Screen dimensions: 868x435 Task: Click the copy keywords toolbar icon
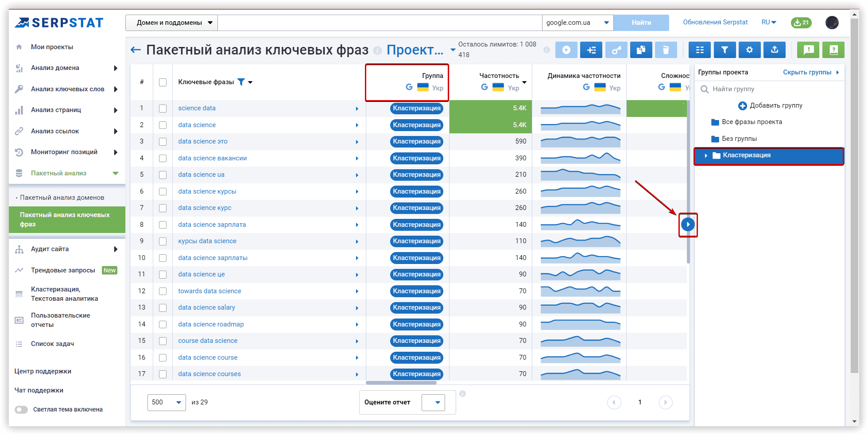pyautogui.click(x=641, y=50)
